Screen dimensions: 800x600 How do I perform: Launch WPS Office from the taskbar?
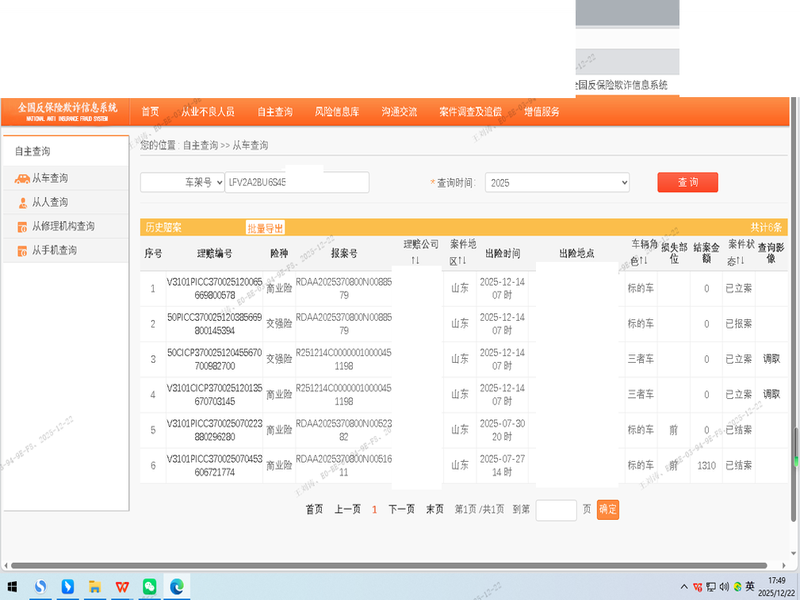pyautogui.click(x=121, y=585)
